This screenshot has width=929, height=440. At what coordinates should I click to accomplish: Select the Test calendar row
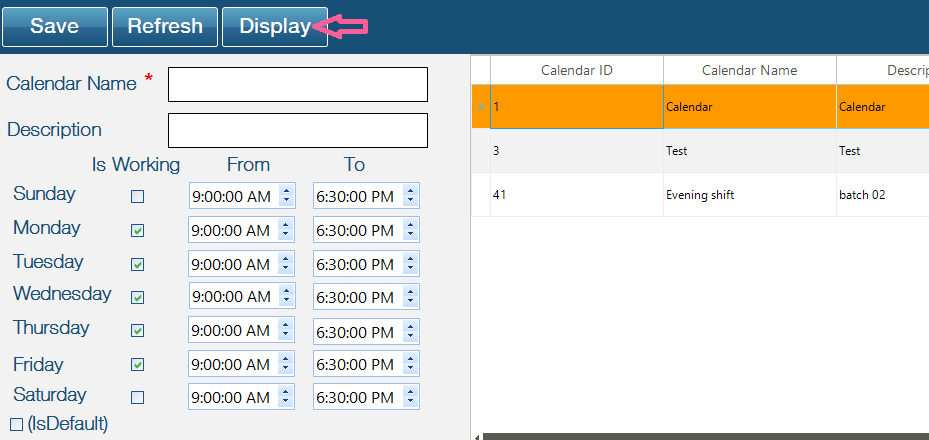click(699, 151)
